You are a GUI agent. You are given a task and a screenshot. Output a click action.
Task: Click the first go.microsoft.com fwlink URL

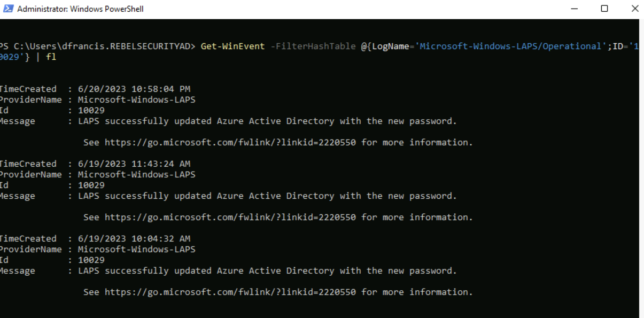[x=230, y=143]
